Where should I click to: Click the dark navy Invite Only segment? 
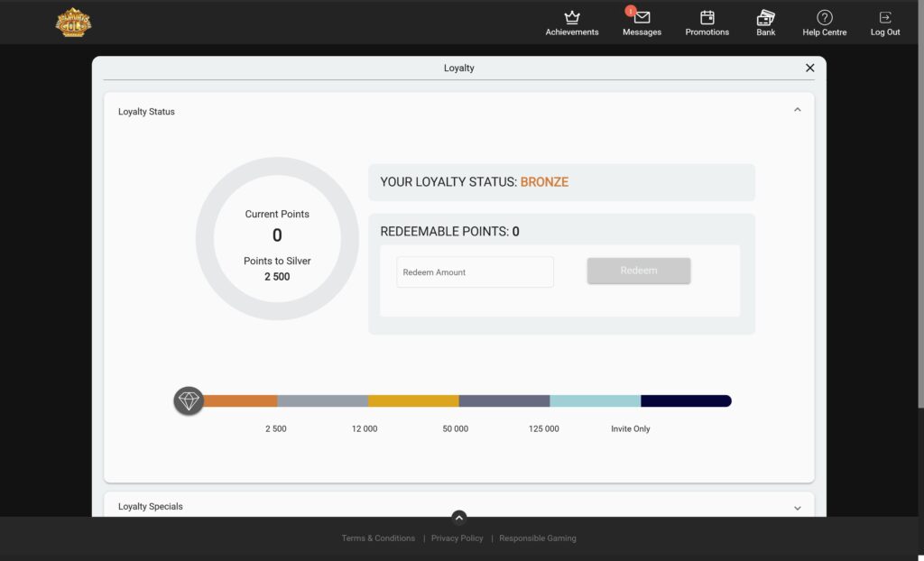685,401
